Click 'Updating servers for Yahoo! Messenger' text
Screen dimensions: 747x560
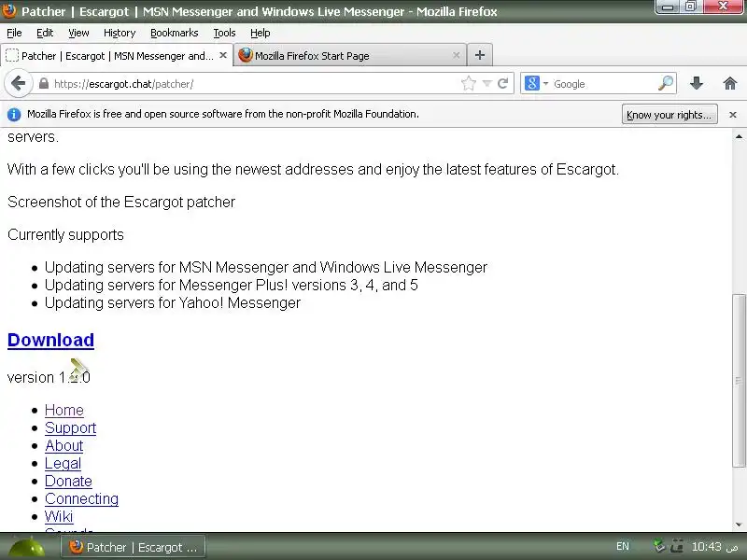[173, 302]
